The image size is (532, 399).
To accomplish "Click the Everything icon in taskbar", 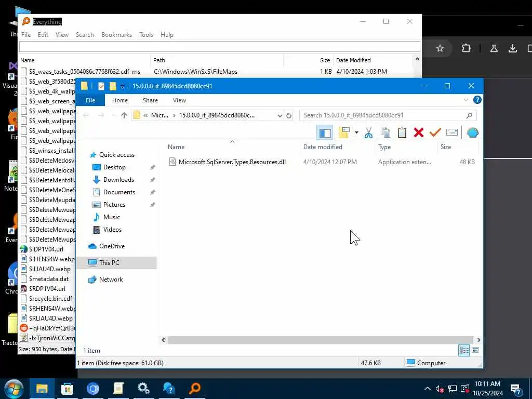I will point(195,389).
